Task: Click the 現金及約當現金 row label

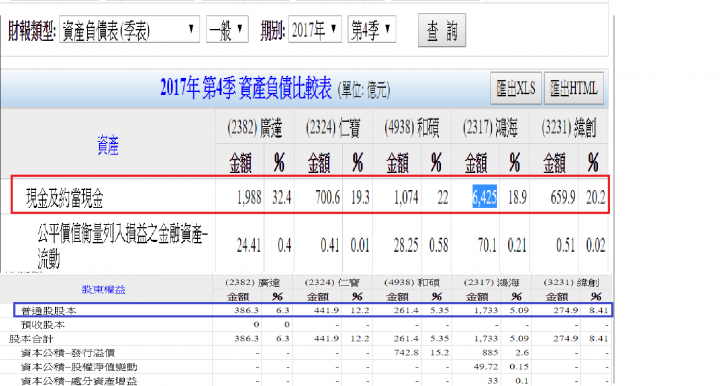Action: coord(64,198)
